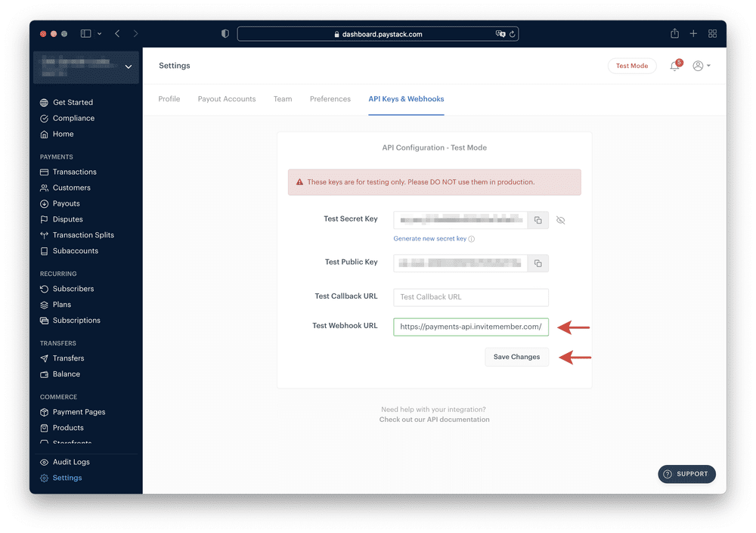Expand the Safari sidebar options chevron

(x=99, y=33)
